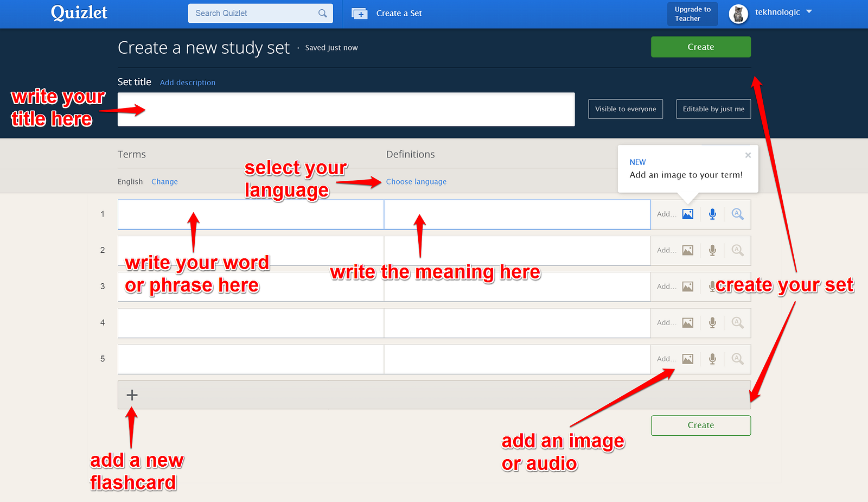Screen dimensions: 868x502
Task: Click the Definitions column heading
Action: tap(411, 155)
